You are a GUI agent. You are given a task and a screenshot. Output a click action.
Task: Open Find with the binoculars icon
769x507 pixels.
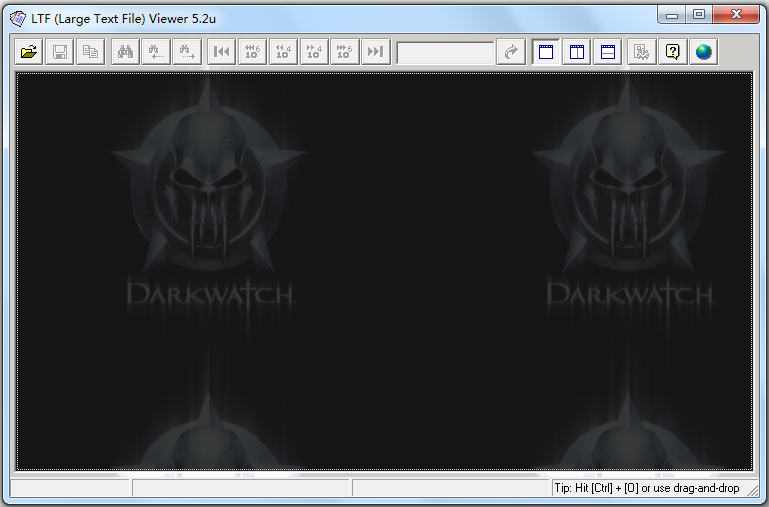point(126,51)
